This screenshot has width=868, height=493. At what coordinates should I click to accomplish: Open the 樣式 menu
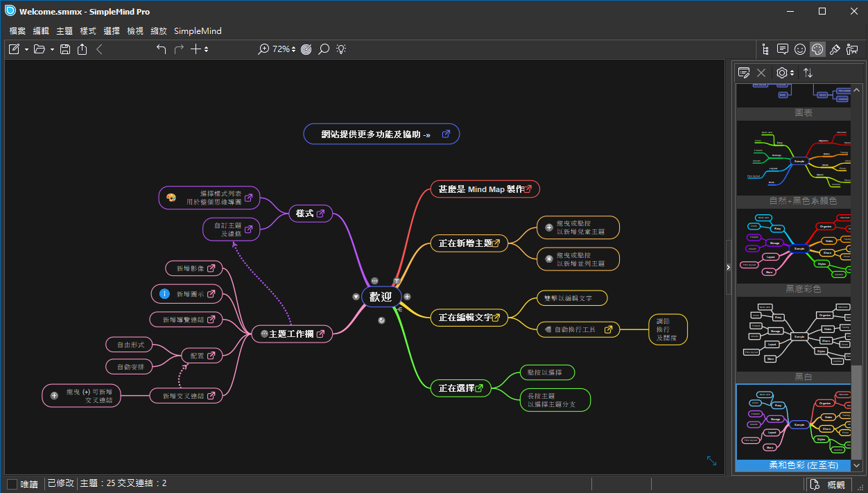[x=88, y=31]
